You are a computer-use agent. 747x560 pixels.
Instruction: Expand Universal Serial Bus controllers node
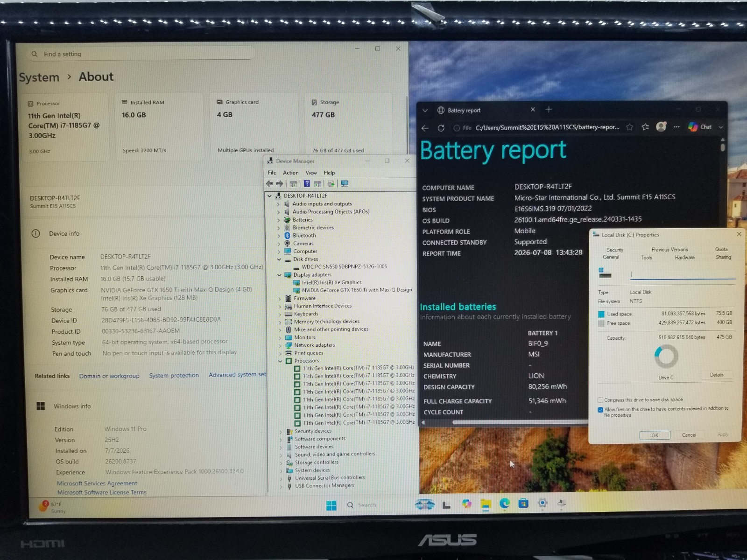tap(281, 478)
